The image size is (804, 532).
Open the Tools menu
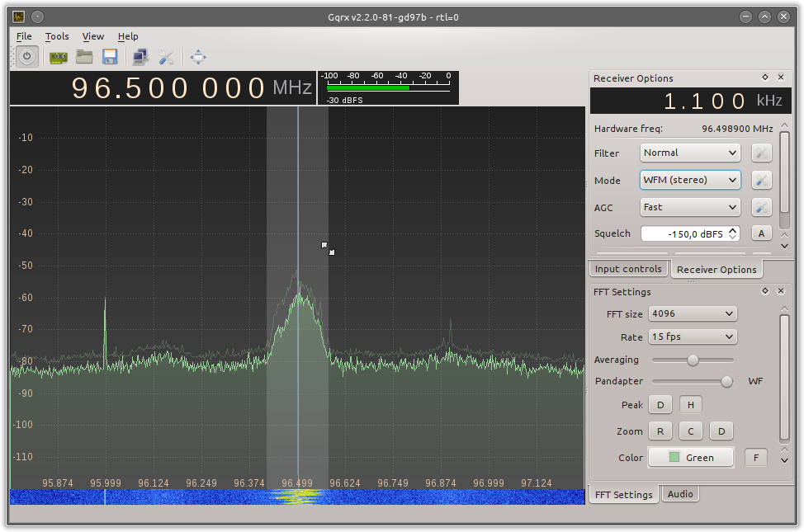57,36
